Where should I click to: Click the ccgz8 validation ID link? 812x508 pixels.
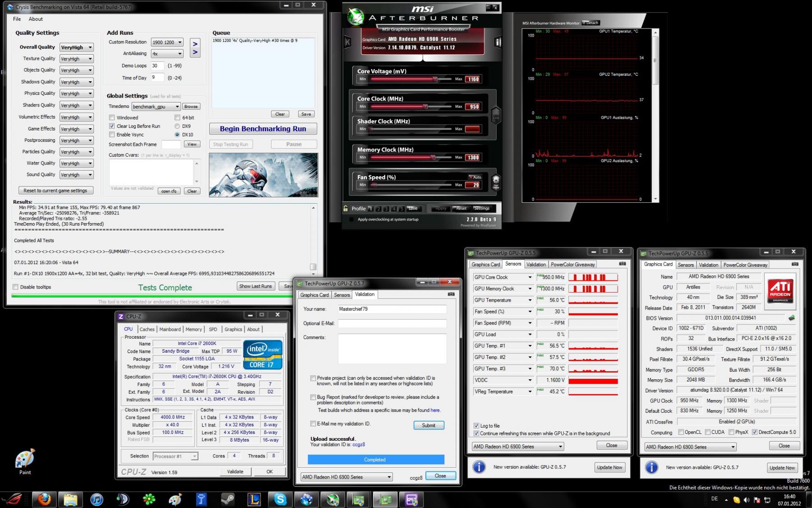click(359, 444)
